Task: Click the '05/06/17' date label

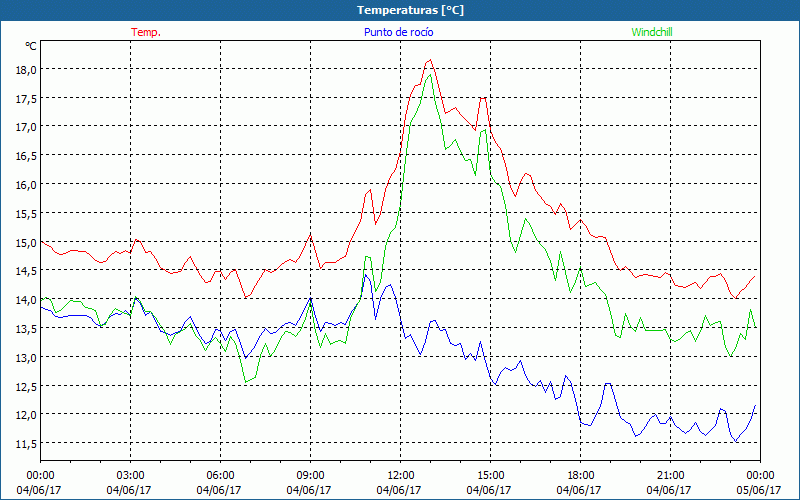Action: 760,490
